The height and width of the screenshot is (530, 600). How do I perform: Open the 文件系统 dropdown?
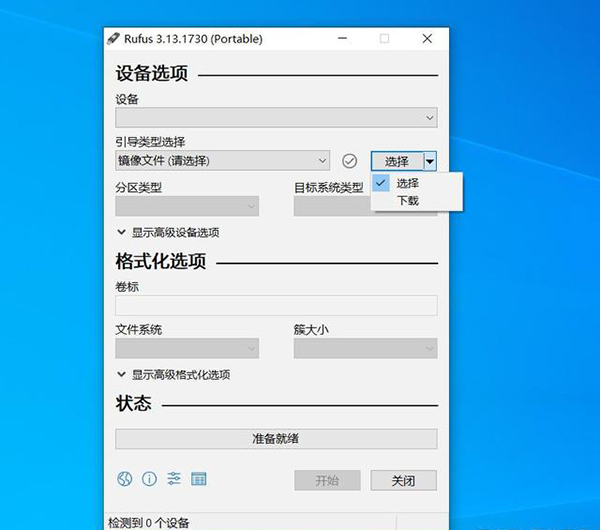pyautogui.click(x=187, y=349)
